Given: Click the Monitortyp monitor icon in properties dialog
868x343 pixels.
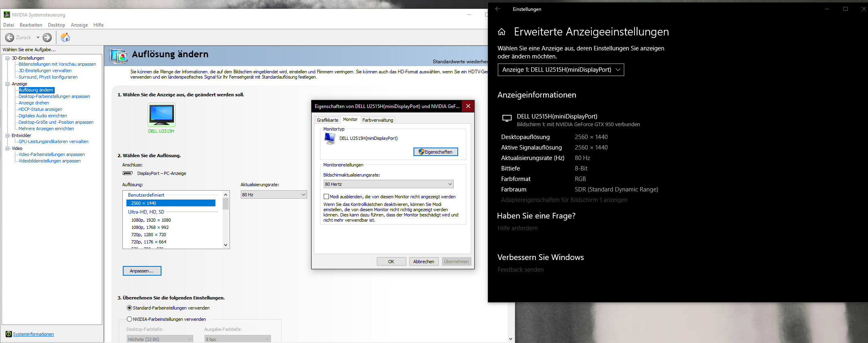Looking at the screenshot, I should click(330, 139).
